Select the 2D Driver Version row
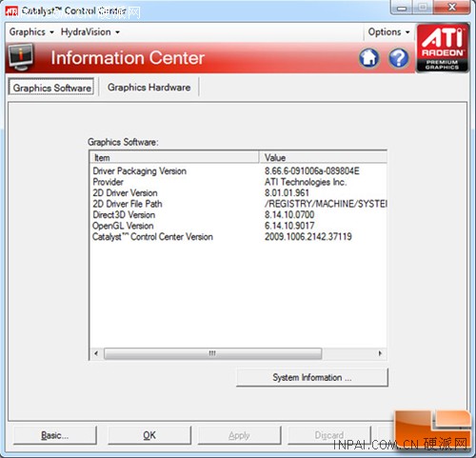Screen dimensions: 476x458 pyautogui.click(x=239, y=193)
